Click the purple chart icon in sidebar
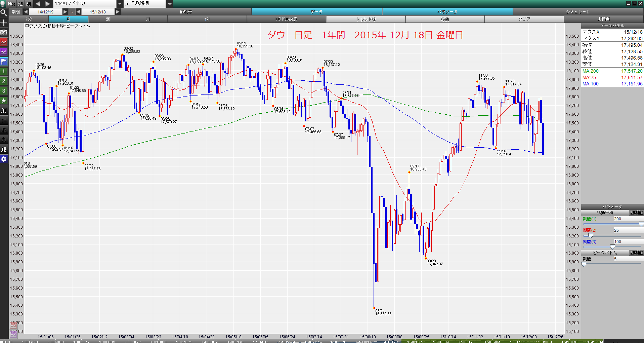Screen dimensions: 644x343 tap(4, 52)
